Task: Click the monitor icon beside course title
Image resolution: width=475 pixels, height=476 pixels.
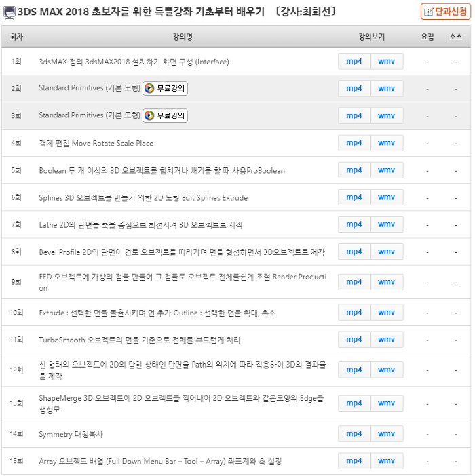Action: (x=9, y=13)
